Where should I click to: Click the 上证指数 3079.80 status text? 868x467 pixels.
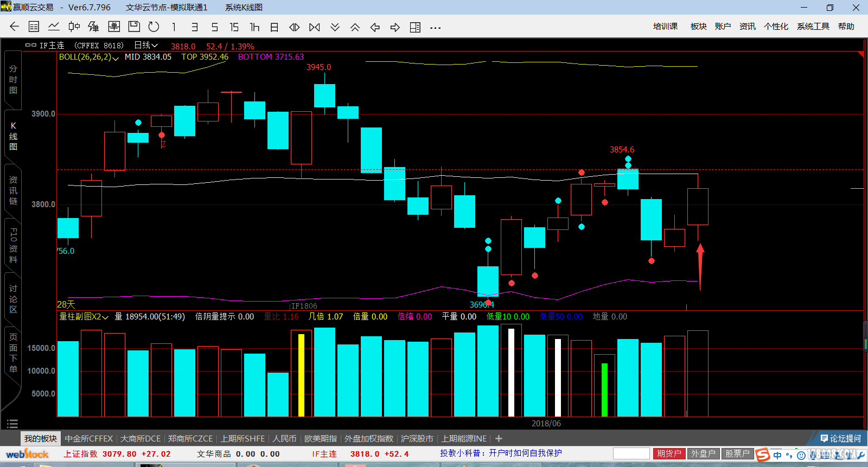(100, 454)
